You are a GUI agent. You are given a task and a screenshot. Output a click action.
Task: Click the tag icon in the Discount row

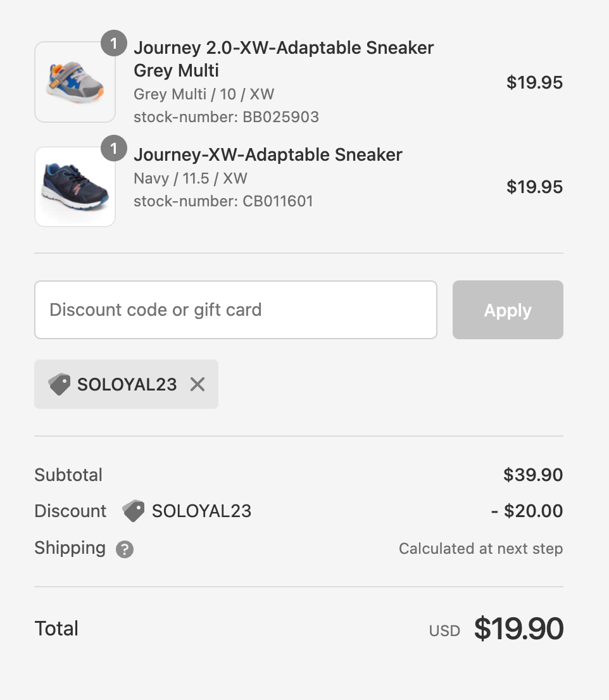pos(133,511)
